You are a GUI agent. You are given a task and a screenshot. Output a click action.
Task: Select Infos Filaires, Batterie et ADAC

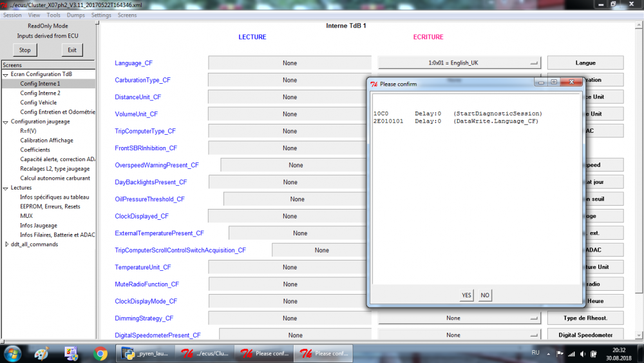point(57,235)
